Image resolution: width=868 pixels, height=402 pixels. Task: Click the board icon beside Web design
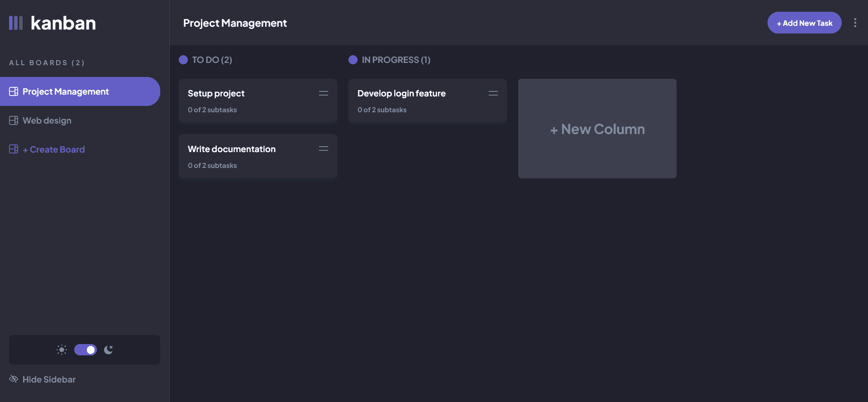[x=14, y=120]
